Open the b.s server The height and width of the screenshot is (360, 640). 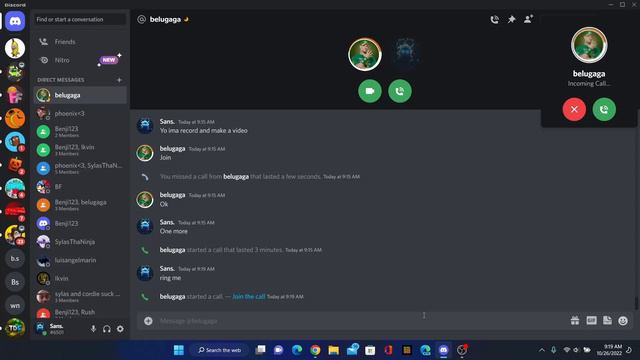point(15,258)
